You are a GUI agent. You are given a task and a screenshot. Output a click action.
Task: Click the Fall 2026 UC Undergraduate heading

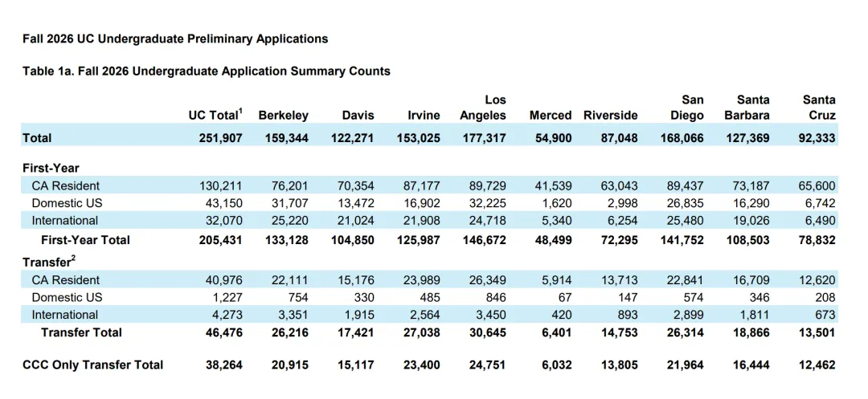click(x=175, y=39)
